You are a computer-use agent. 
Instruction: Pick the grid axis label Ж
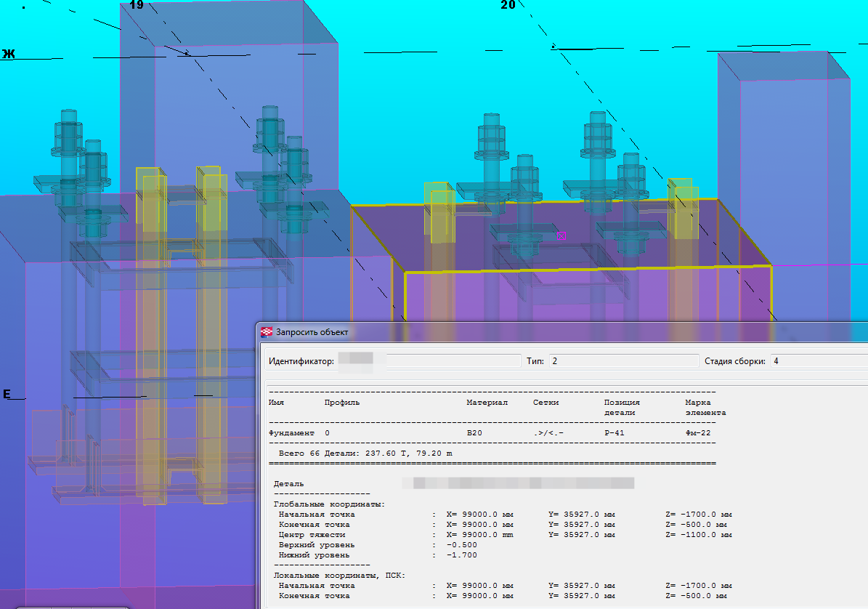coord(8,55)
